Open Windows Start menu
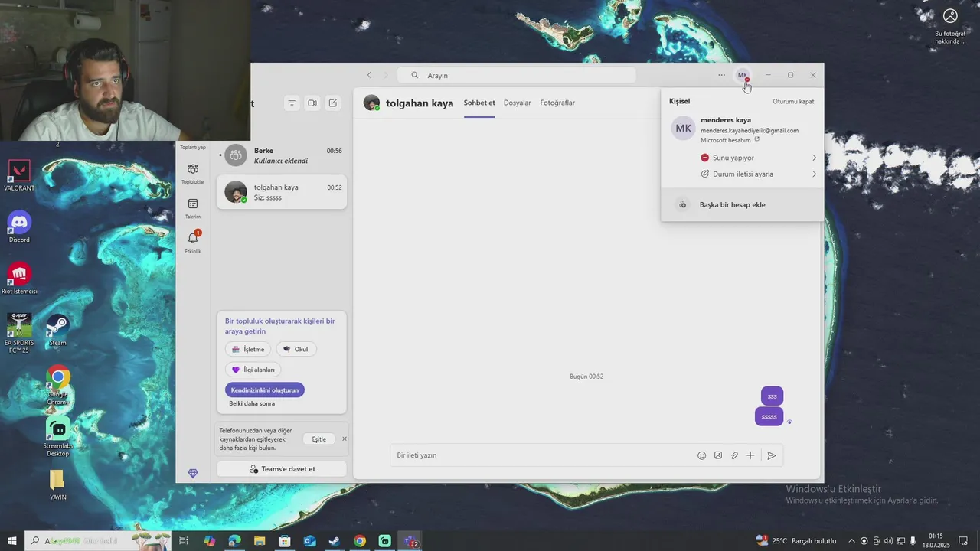The width and height of the screenshot is (980, 551). 12,541
